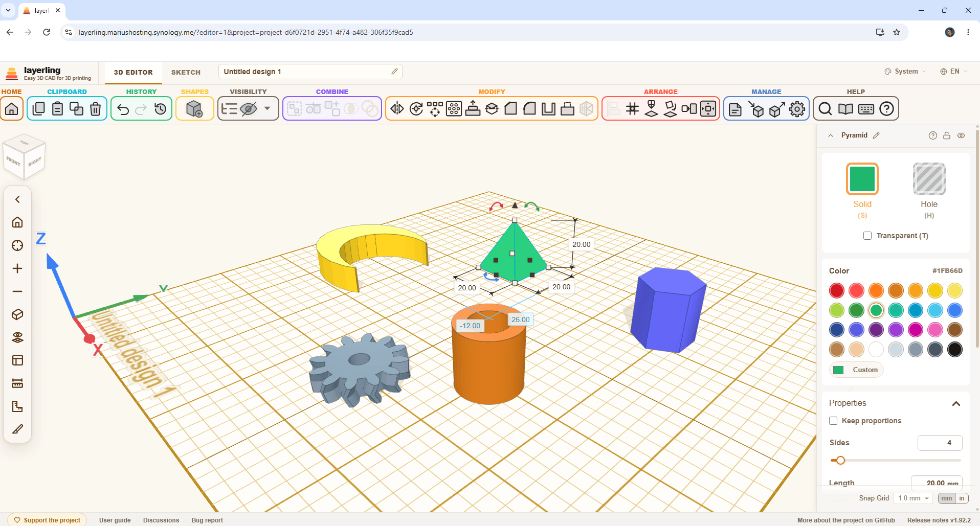Switch units to inches with 'in' toggle
The height and width of the screenshot is (526, 980).
[x=962, y=498]
